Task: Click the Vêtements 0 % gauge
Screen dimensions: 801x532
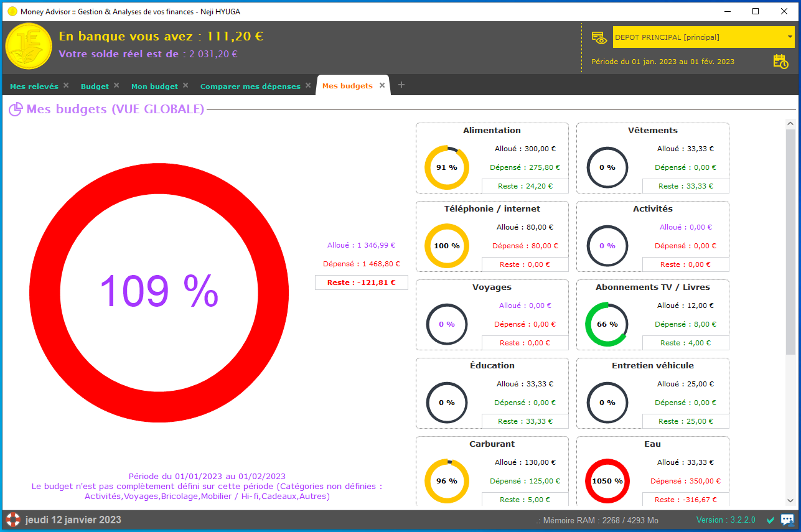Action: (607, 167)
